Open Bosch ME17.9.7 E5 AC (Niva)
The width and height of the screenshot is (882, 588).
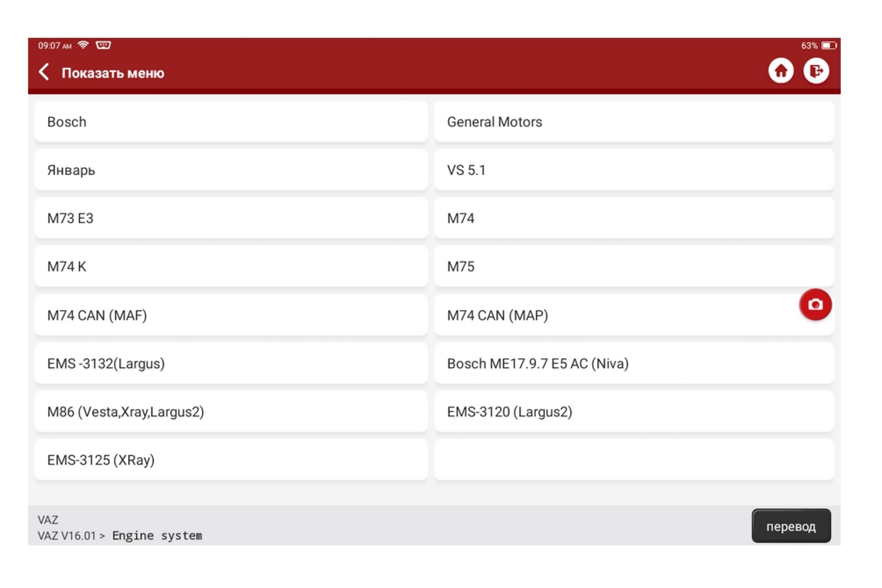pos(634,363)
